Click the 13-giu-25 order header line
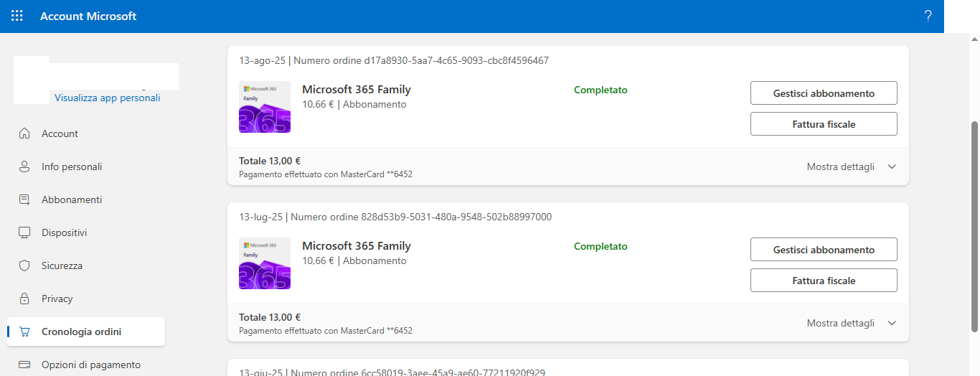The image size is (980, 376). click(392, 372)
